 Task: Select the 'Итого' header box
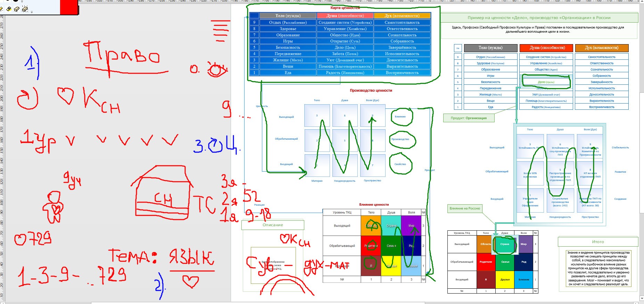click(x=598, y=242)
